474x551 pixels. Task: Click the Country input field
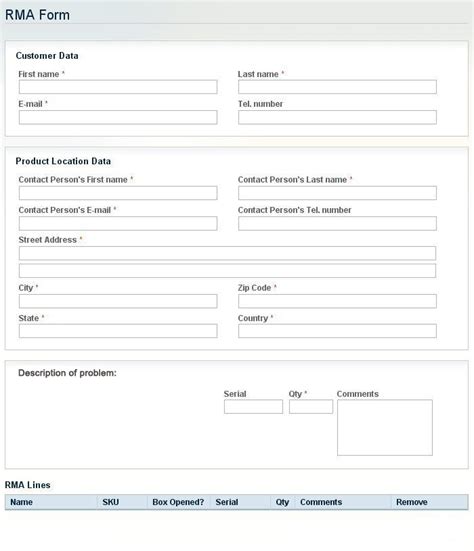click(x=337, y=331)
